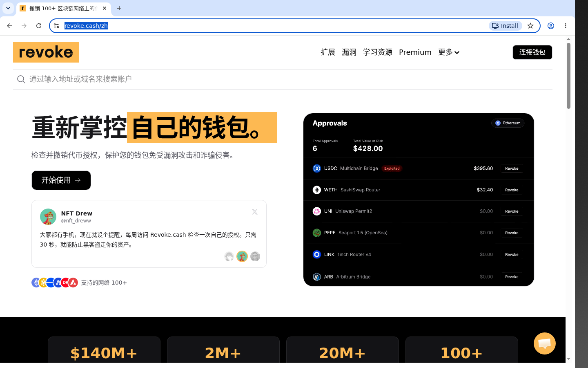Revoke the UNI Uniswap Permit2 approval

pyautogui.click(x=512, y=211)
